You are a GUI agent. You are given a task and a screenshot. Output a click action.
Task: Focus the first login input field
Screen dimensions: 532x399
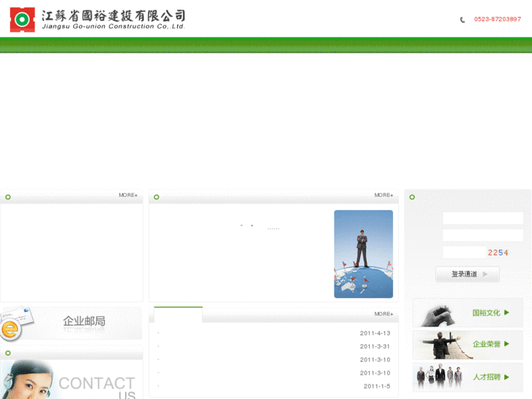[483, 218]
